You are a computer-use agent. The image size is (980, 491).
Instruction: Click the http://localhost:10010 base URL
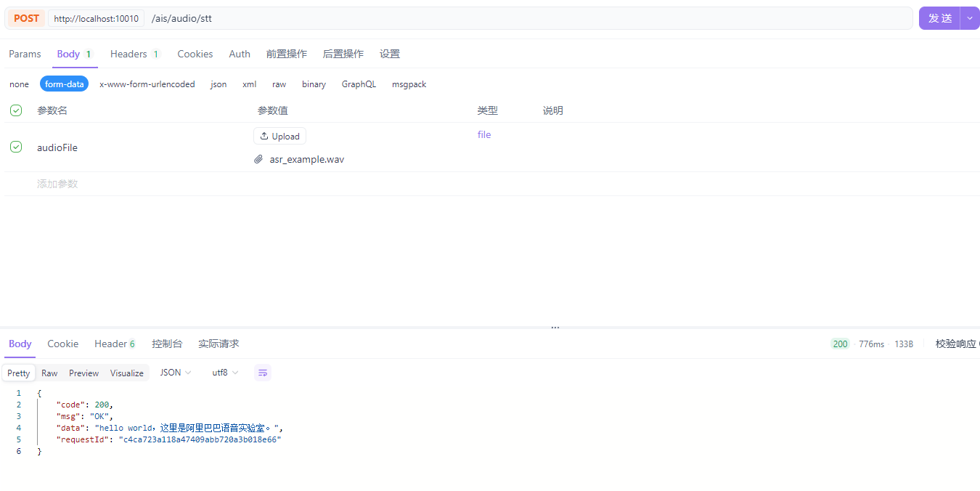pos(96,18)
